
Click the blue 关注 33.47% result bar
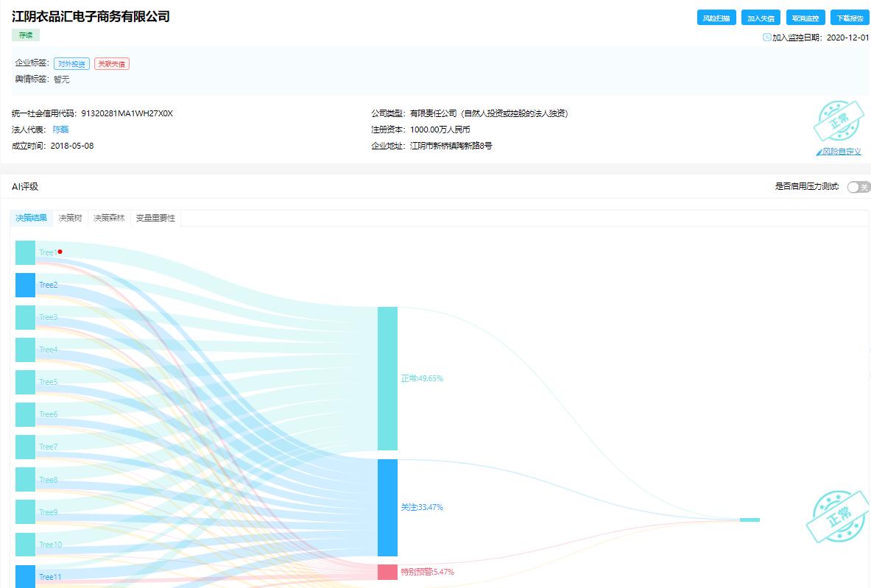pos(388,508)
